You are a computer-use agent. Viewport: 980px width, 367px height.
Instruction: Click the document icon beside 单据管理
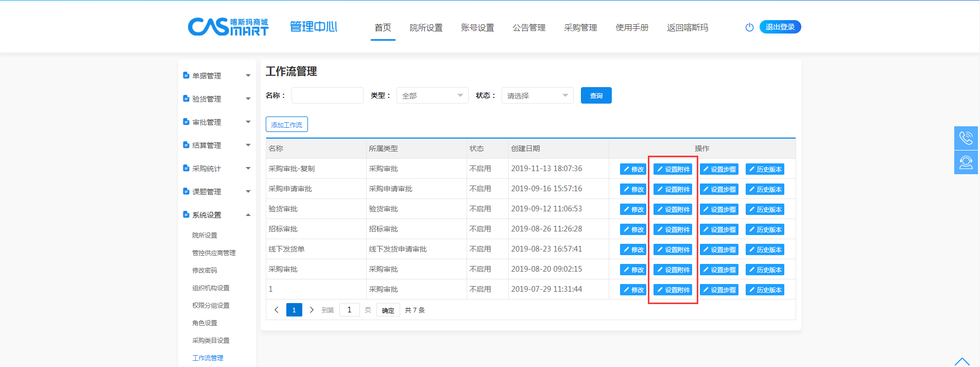(x=186, y=75)
